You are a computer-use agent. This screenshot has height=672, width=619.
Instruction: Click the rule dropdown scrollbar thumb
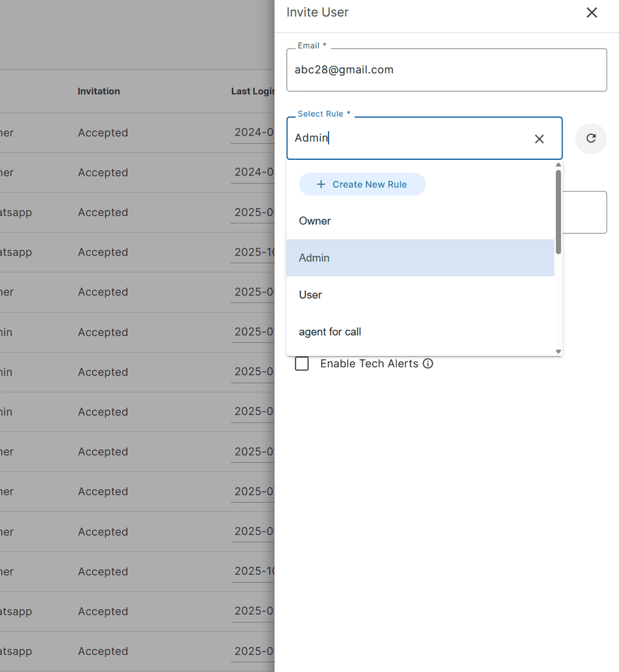(x=558, y=212)
